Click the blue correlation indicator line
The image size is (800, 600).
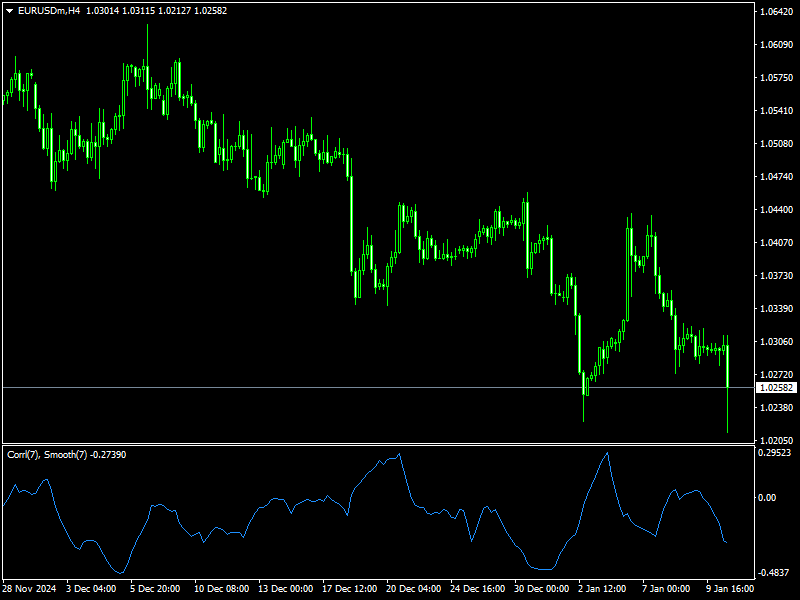tap(364, 513)
